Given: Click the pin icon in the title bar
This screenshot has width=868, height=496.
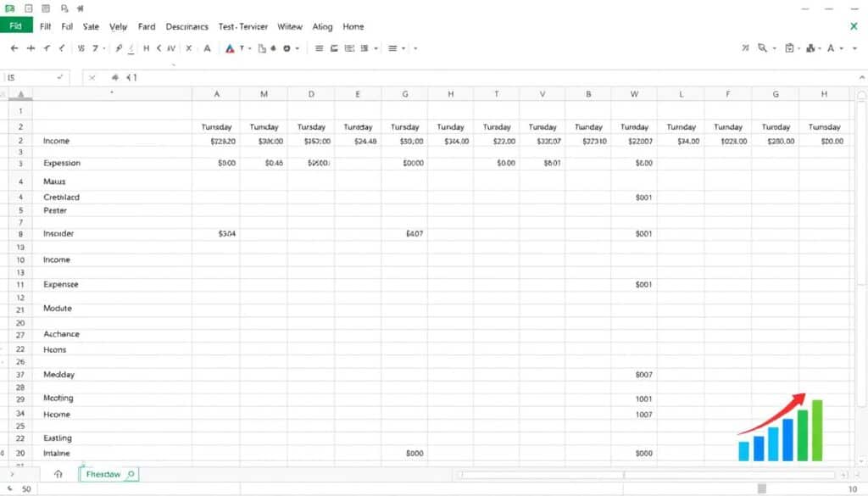Looking at the screenshot, I should [x=81, y=8].
